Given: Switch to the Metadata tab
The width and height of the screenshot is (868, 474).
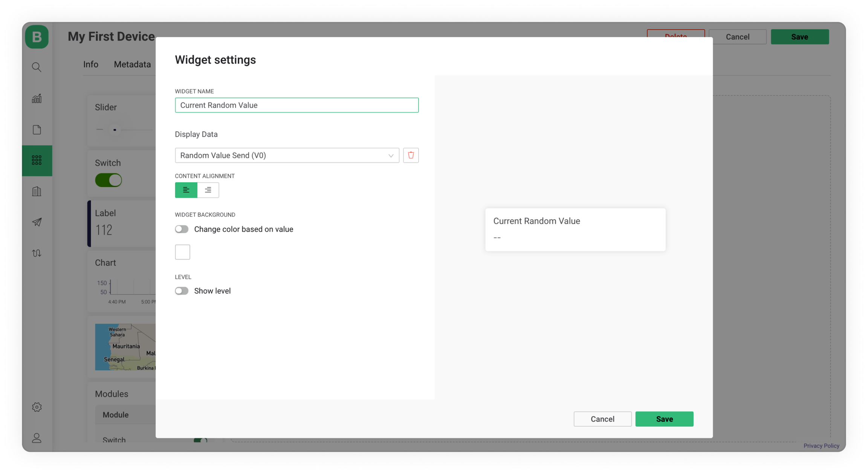Looking at the screenshot, I should [x=132, y=64].
